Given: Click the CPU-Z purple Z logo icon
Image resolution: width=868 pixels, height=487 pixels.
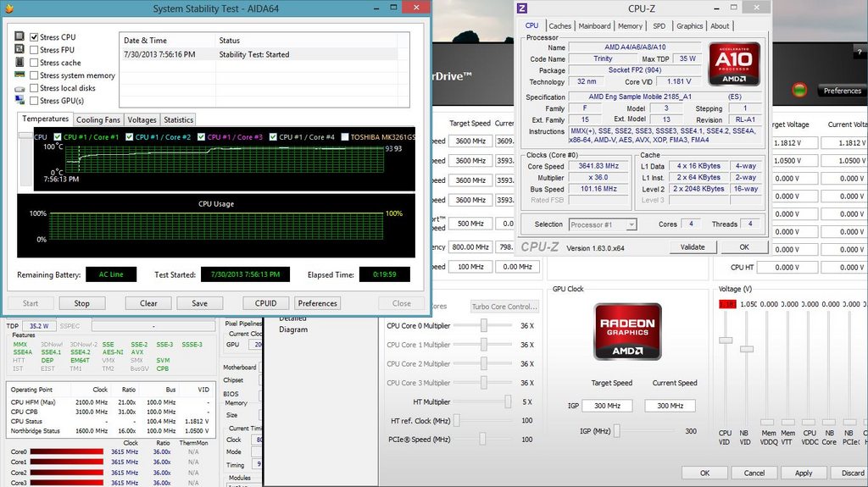Looking at the screenshot, I should 523,8.
